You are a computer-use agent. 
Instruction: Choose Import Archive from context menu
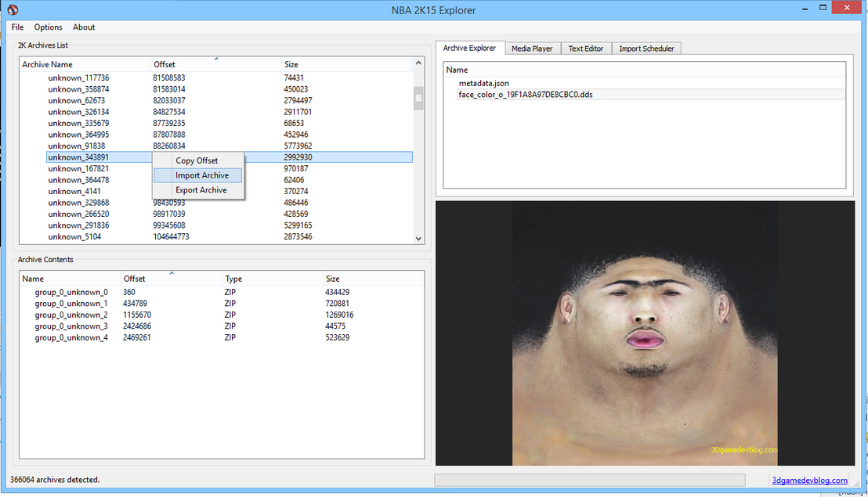pyautogui.click(x=198, y=175)
